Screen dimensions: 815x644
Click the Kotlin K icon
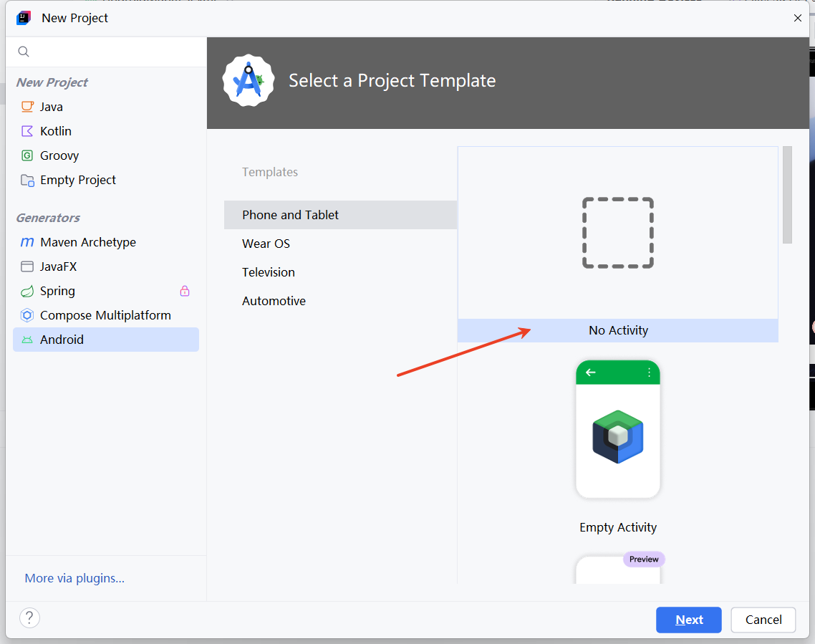27,131
